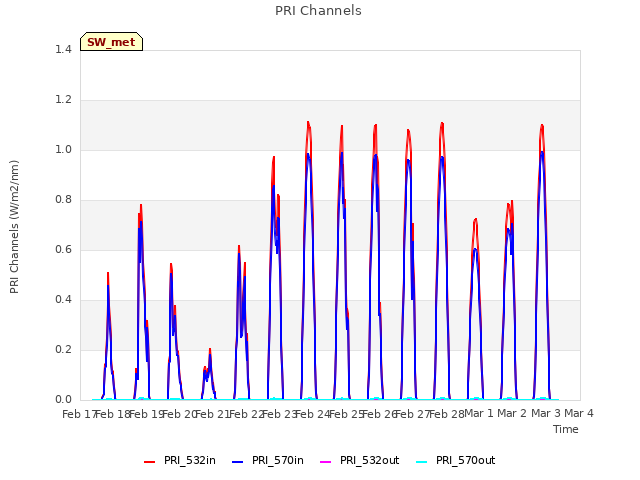640x480 pixels.
Task: Click the Feb 24 x-axis date label
Action: pyautogui.click(x=313, y=414)
